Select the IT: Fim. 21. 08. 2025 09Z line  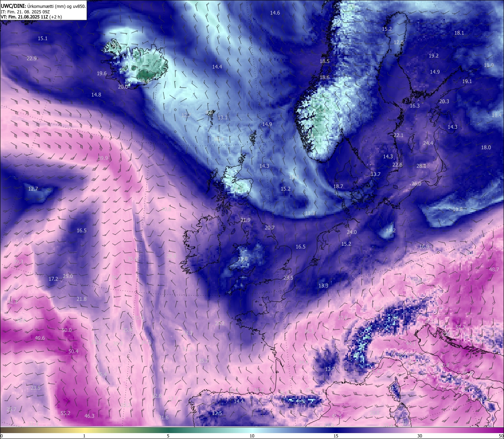point(26,12)
